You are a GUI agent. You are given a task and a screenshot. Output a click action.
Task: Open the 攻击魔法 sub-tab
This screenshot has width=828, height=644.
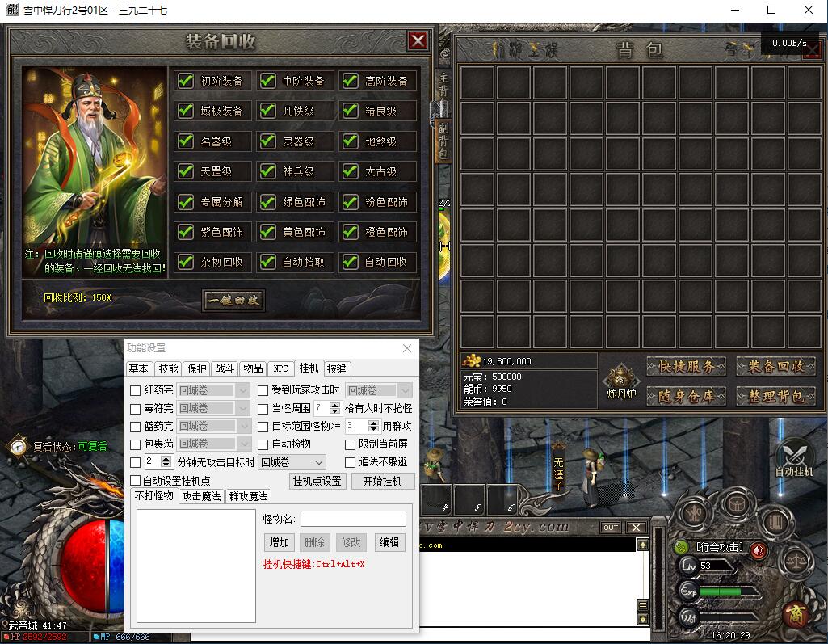click(x=201, y=496)
